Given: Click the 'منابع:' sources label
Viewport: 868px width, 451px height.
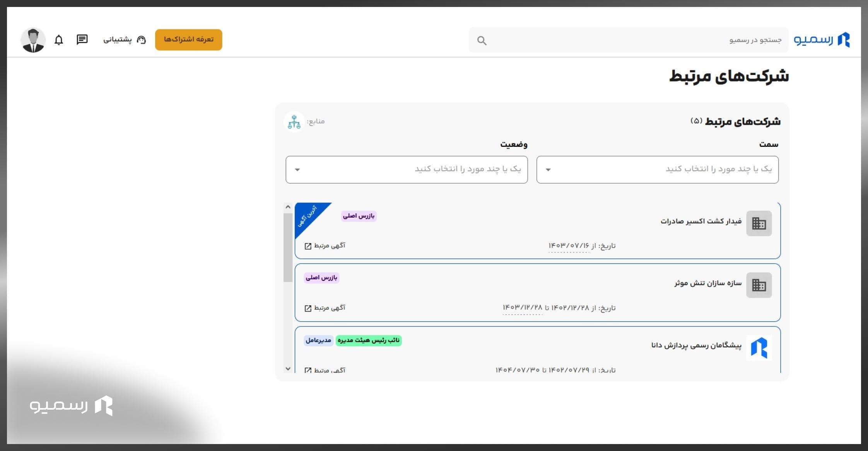Looking at the screenshot, I should click(316, 121).
